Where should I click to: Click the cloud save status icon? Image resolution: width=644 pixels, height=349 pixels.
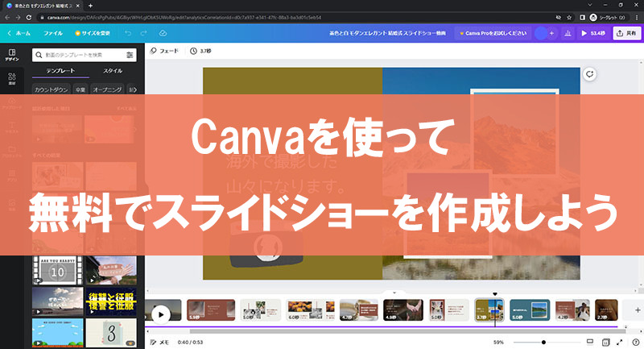click(x=163, y=33)
